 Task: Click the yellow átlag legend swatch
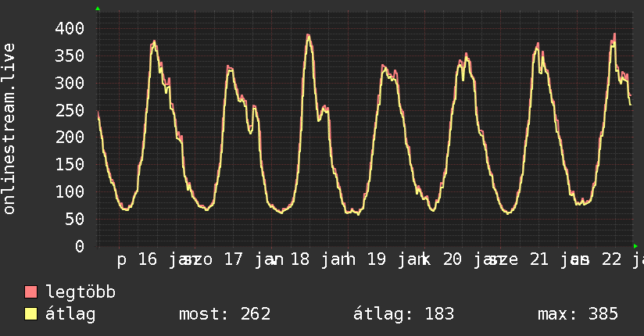(x=30, y=314)
